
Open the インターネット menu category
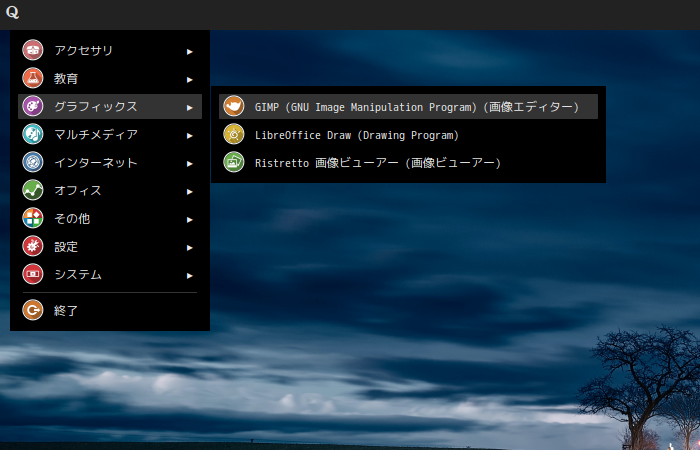tap(110, 162)
